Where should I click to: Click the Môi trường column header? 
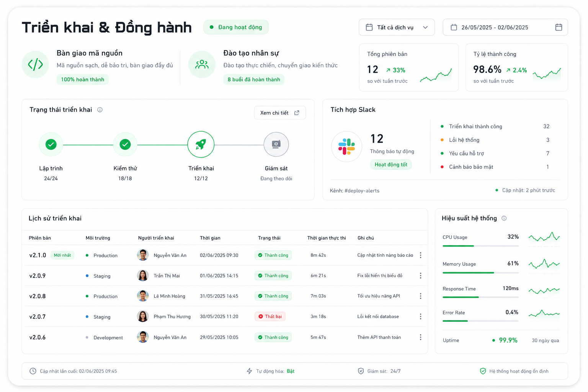(98, 238)
